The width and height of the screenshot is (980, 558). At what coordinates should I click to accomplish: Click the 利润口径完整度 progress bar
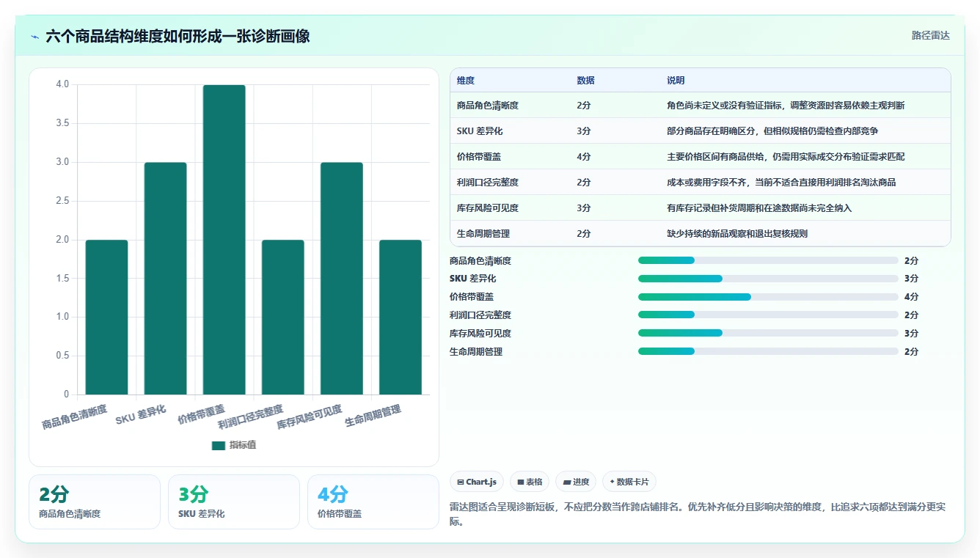[x=768, y=315]
